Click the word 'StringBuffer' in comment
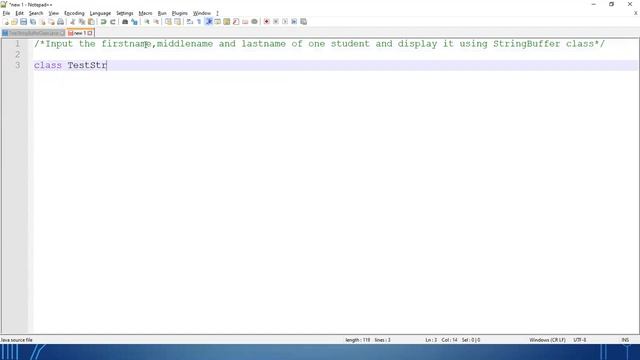The height and width of the screenshot is (360, 640). tap(527, 44)
